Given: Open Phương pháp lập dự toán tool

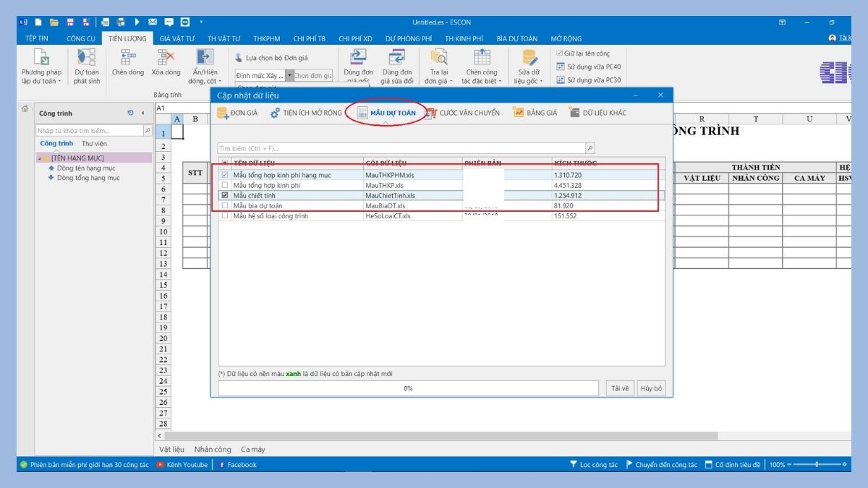Looking at the screenshot, I should (41, 58).
